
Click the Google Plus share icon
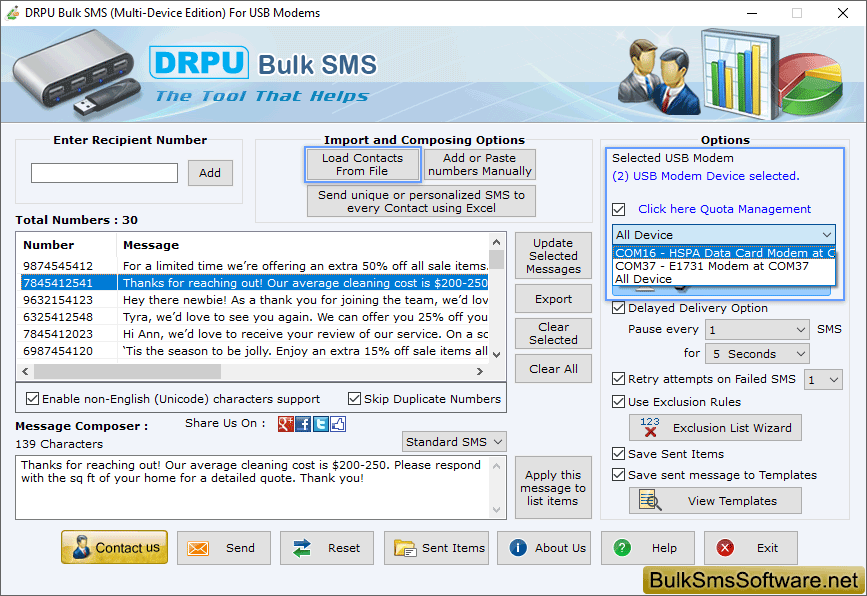pyautogui.click(x=286, y=424)
